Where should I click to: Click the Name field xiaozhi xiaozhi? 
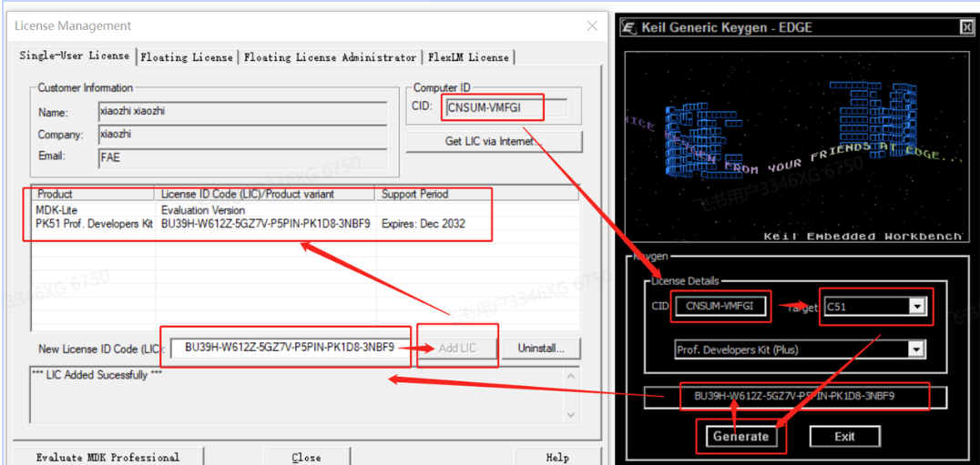point(242,112)
